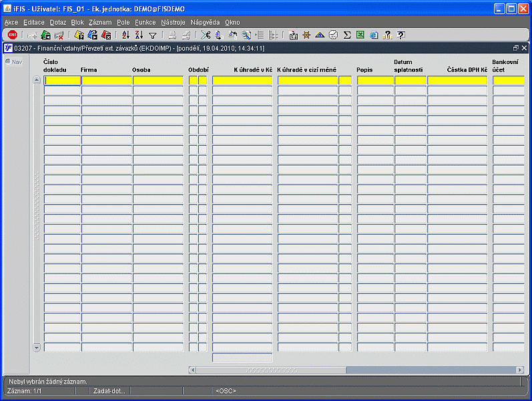
Task: Click the yellow Firma field in first row
Action: coord(107,80)
